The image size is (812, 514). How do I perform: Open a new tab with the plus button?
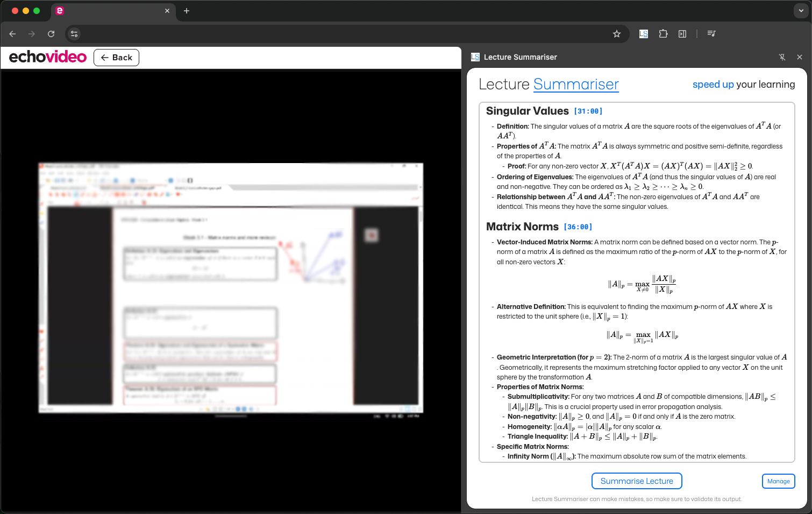pyautogui.click(x=187, y=11)
